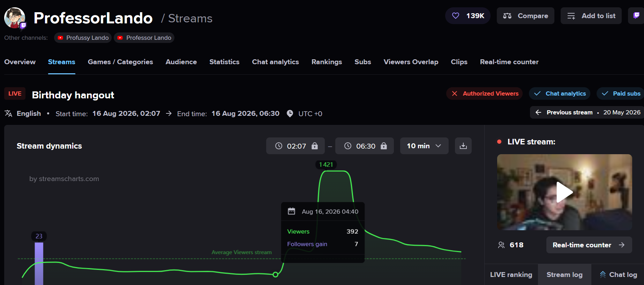
Task: Open the Twitch channel icon button
Action: (636, 16)
